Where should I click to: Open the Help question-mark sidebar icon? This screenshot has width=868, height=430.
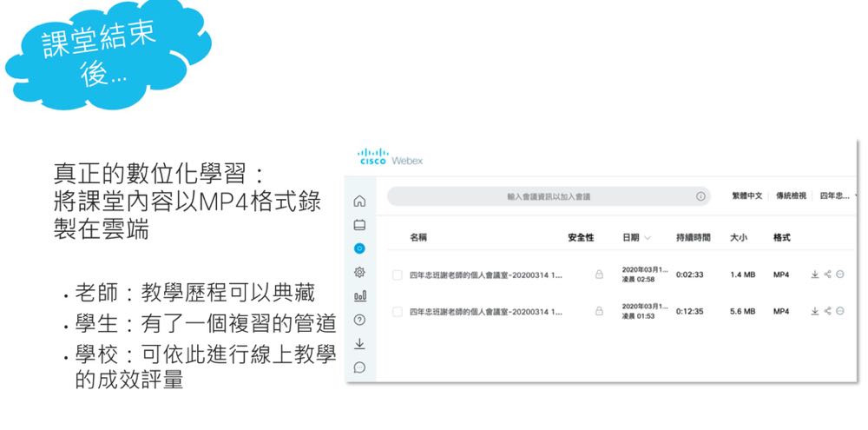click(x=359, y=320)
